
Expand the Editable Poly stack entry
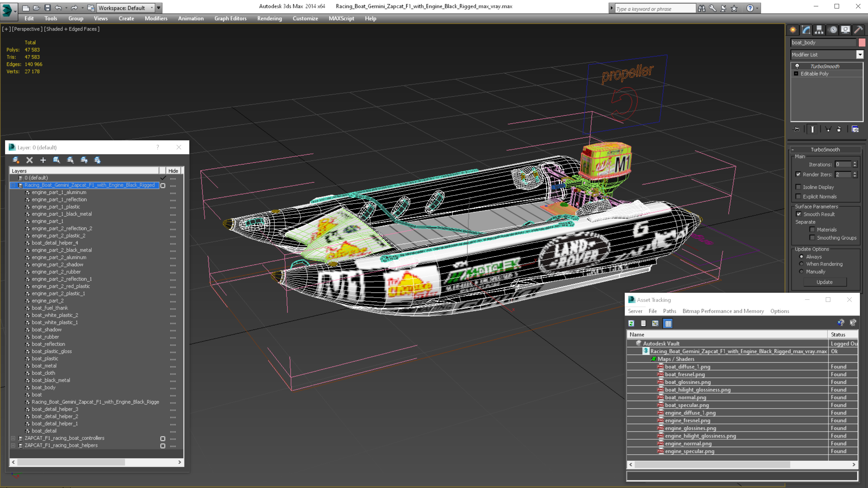(x=796, y=74)
